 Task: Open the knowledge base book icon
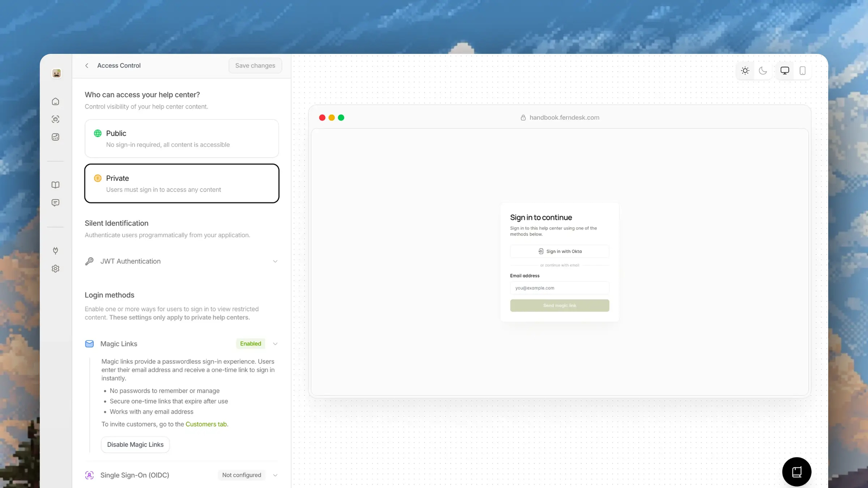click(x=55, y=184)
